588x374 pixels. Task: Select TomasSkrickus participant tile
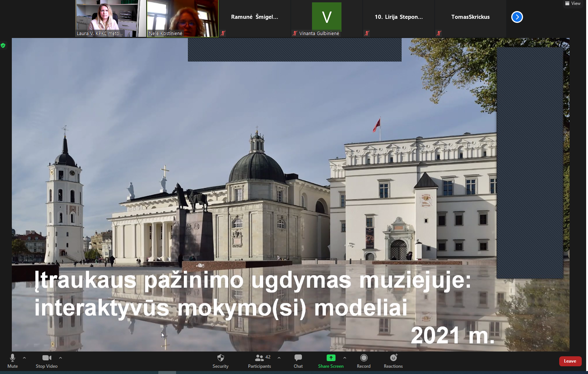coord(471,18)
